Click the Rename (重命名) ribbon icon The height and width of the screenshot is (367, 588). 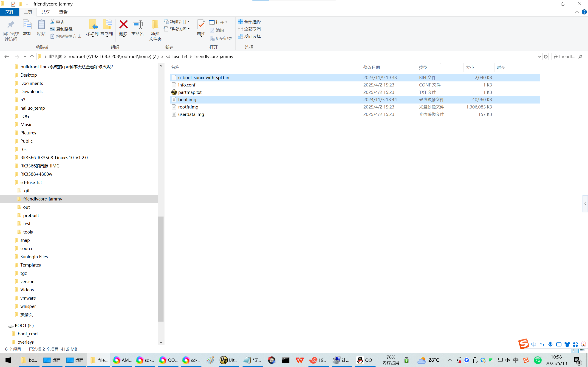[x=138, y=25]
